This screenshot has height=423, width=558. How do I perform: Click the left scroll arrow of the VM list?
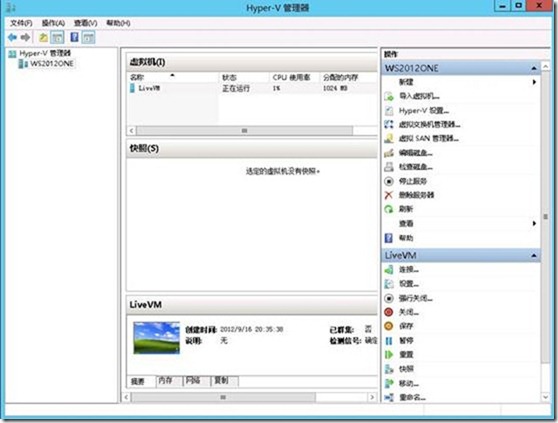click(132, 131)
